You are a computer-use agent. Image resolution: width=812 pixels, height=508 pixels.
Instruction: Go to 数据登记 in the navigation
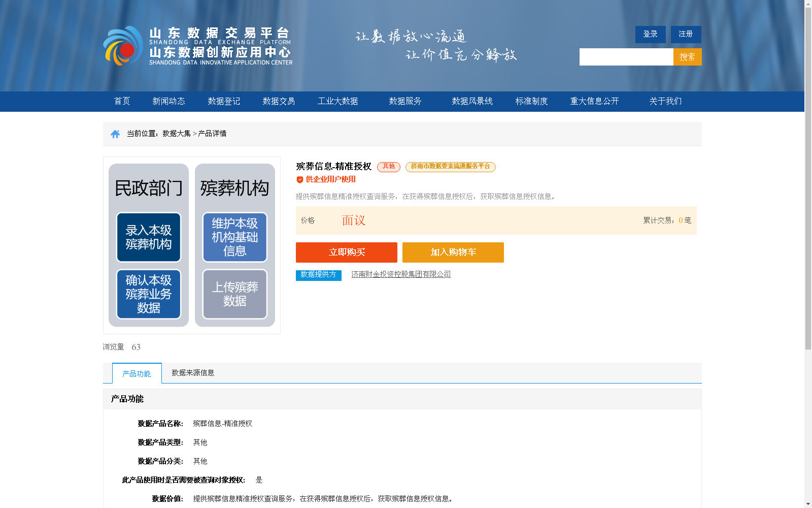pos(224,101)
